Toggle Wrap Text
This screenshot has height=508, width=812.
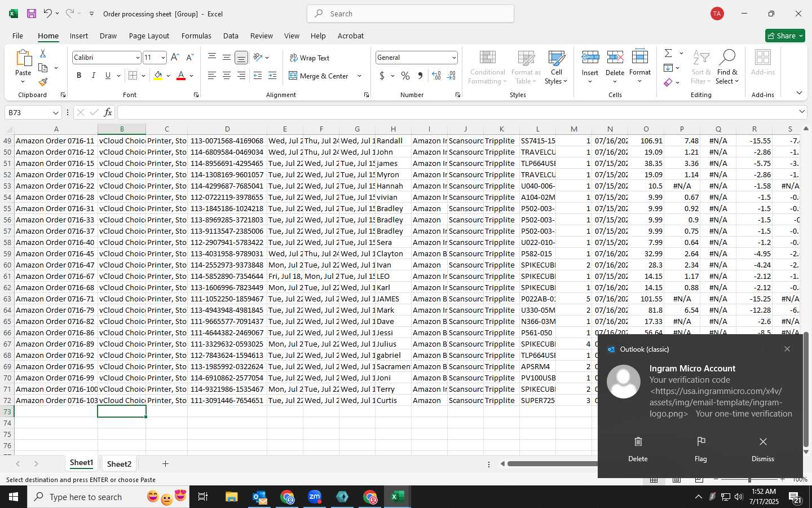click(x=310, y=58)
